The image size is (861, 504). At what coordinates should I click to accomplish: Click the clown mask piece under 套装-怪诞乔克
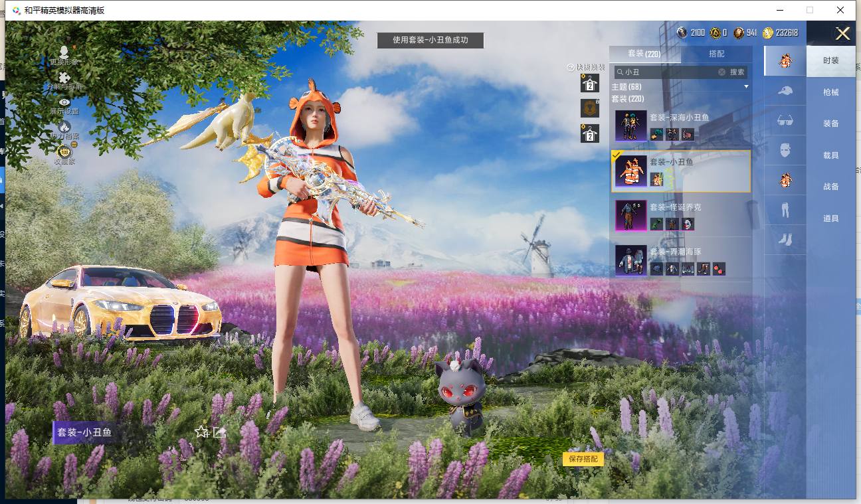pyautogui.click(x=688, y=224)
